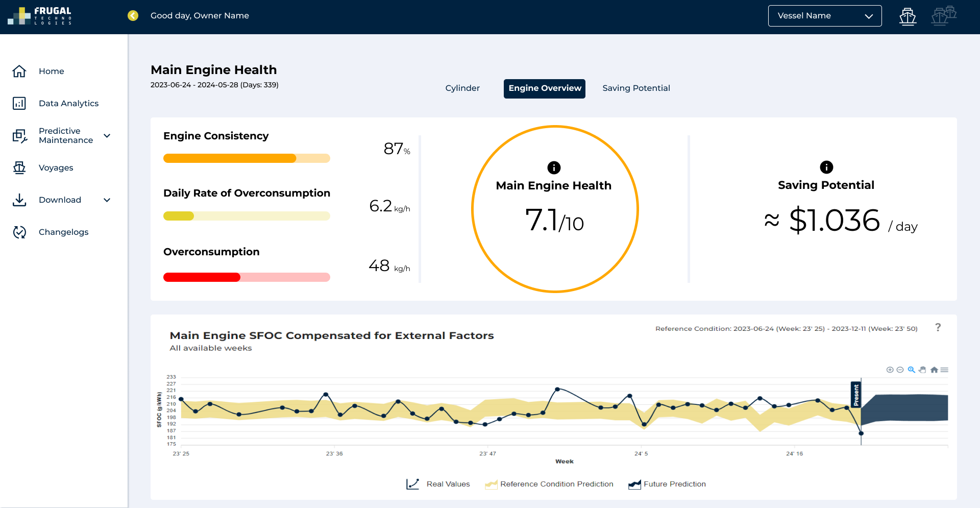Open the Voyages page
980x508 pixels.
(x=56, y=167)
